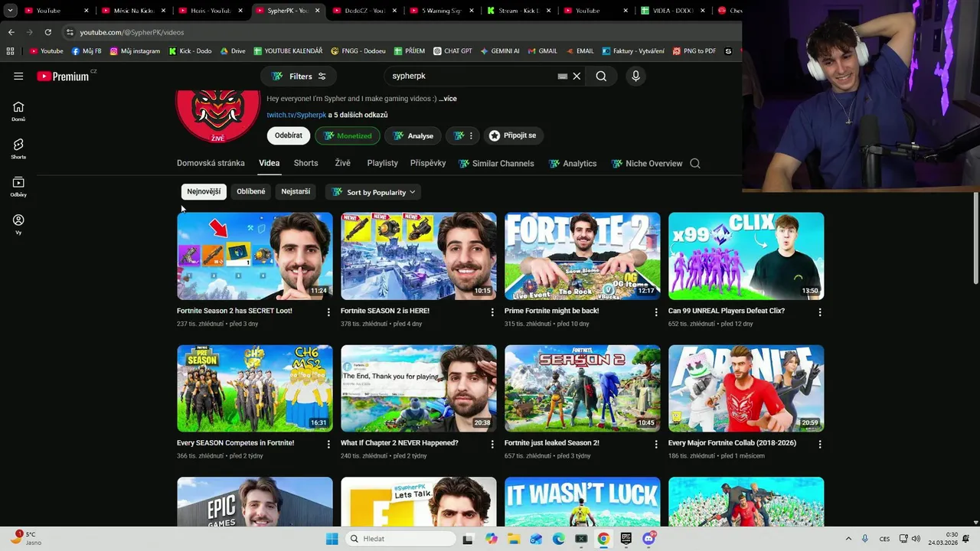Image resolution: width=980 pixels, height=551 pixels.
Task: Show hidden system tray icons chevron
Action: (x=848, y=539)
